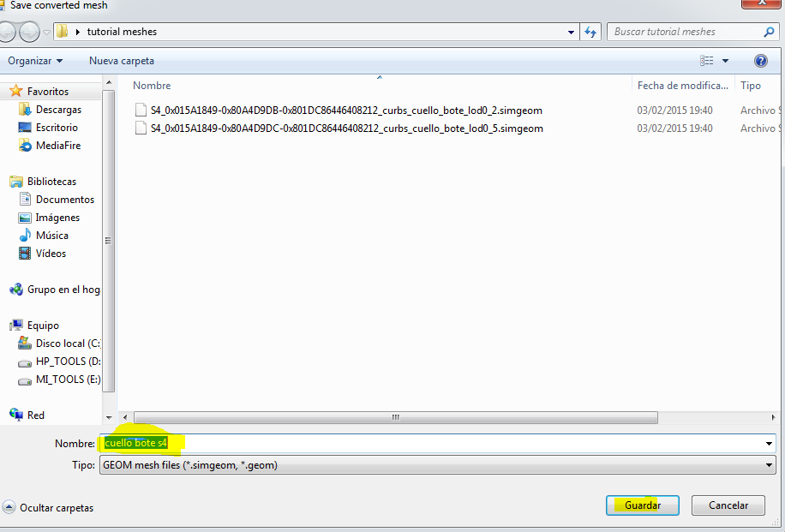Select the Disco local C: drive

pyautogui.click(x=68, y=344)
